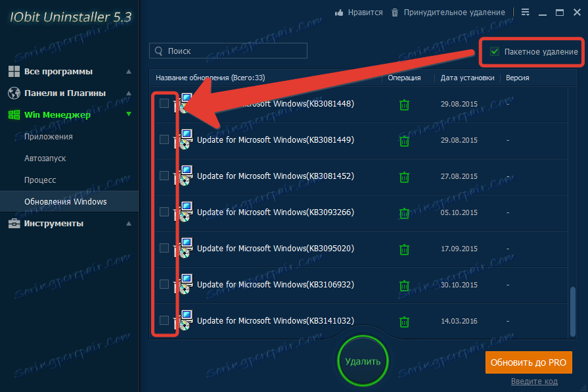Tick checkbox for KB3106932 update
588x392 pixels.
coord(164,284)
